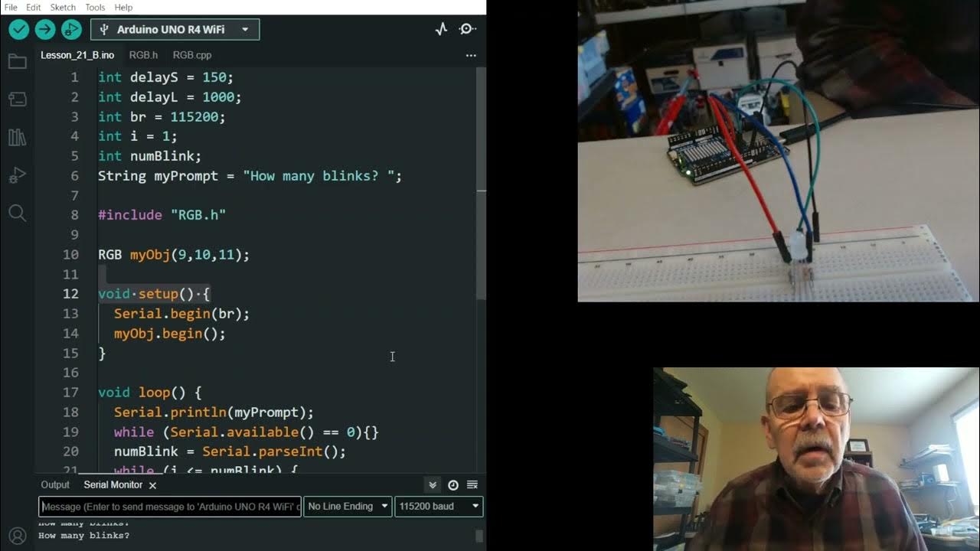
Task: Click the breadboard camera video feed
Action: pyautogui.click(x=779, y=151)
